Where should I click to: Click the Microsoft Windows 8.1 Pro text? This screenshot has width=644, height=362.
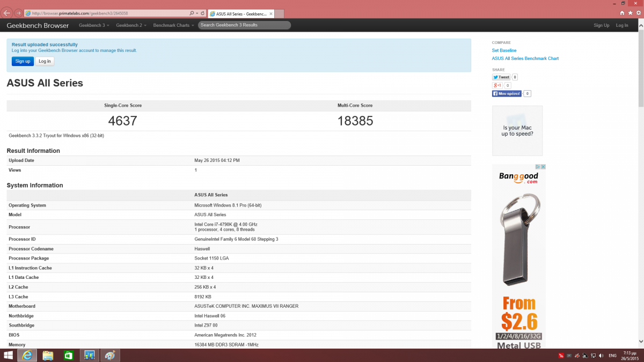pos(228,205)
